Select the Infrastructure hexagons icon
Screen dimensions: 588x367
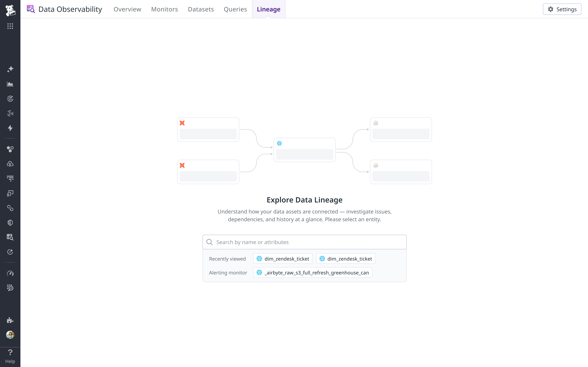[x=10, y=149]
